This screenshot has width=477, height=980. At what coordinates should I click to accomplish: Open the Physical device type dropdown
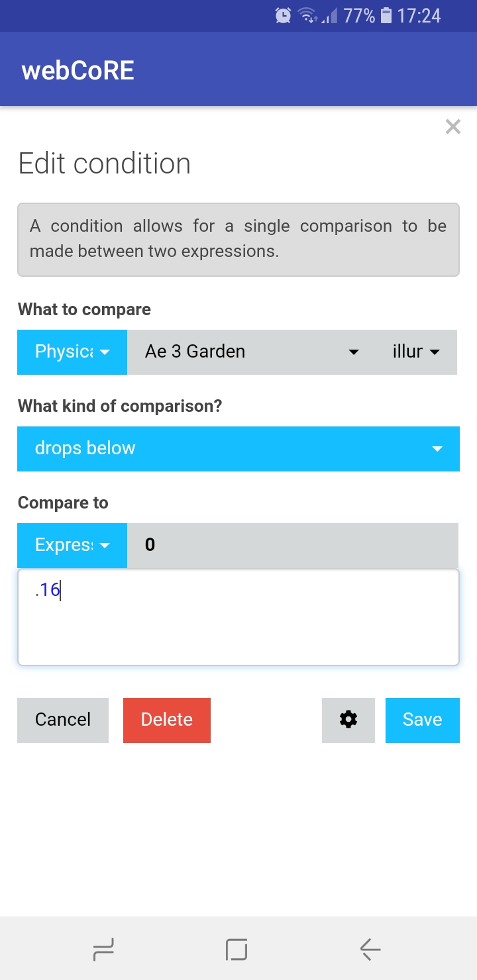[x=72, y=352]
